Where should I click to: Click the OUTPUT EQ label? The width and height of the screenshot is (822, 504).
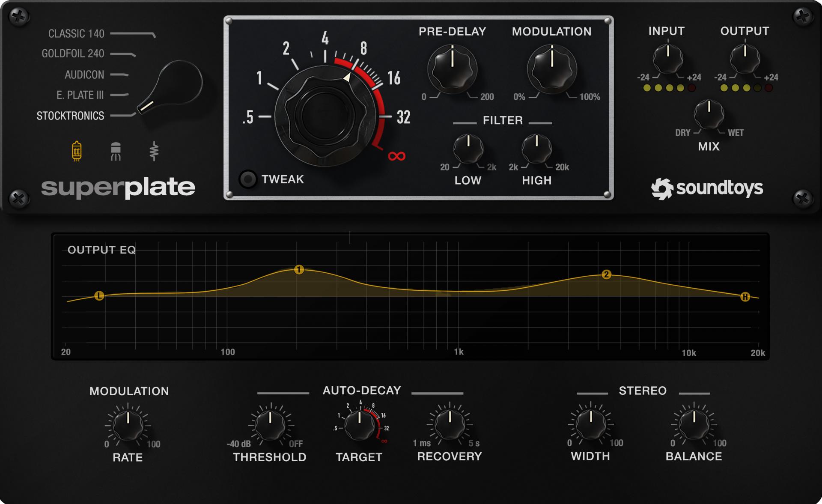coord(101,250)
